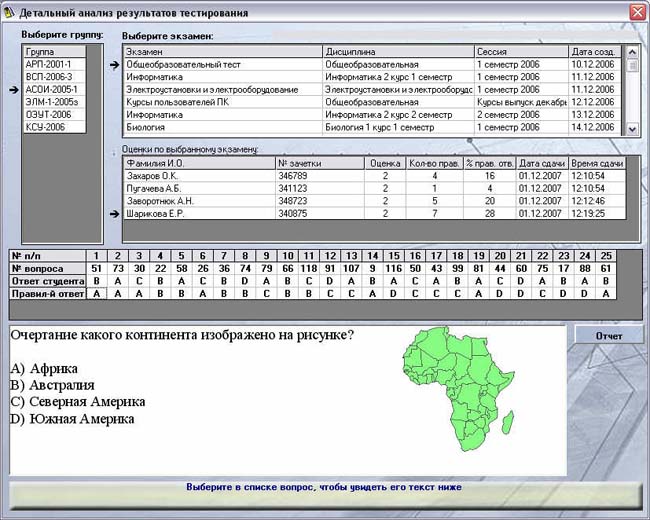This screenshot has width=650, height=520.
Task: Click record book number 346789
Action: (320, 176)
